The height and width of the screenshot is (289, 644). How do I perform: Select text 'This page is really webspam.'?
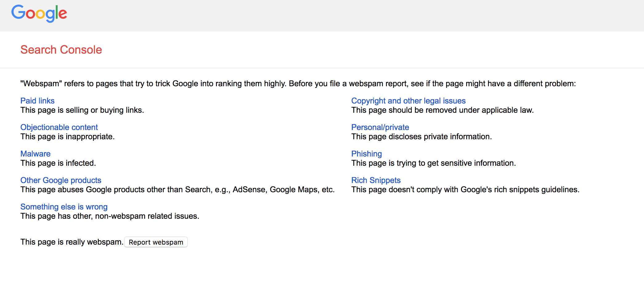pos(72,242)
